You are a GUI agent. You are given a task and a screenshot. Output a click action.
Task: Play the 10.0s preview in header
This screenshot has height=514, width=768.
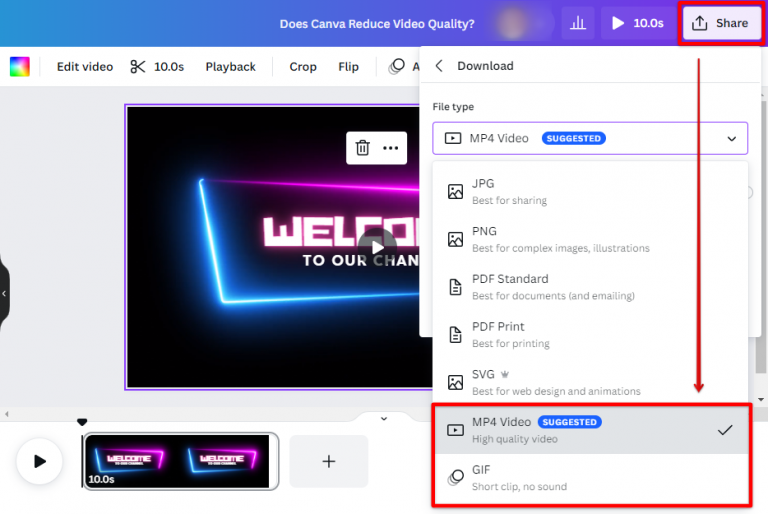coord(637,23)
